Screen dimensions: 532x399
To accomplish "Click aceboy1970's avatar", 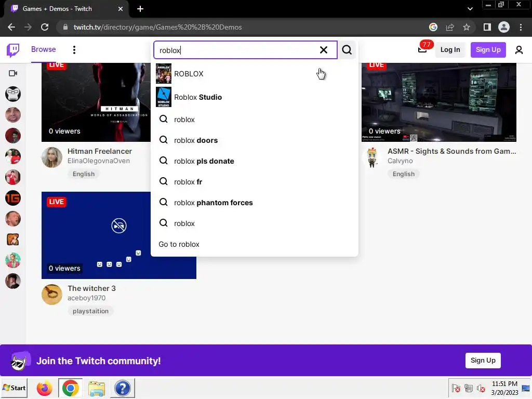I will tap(52, 295).
